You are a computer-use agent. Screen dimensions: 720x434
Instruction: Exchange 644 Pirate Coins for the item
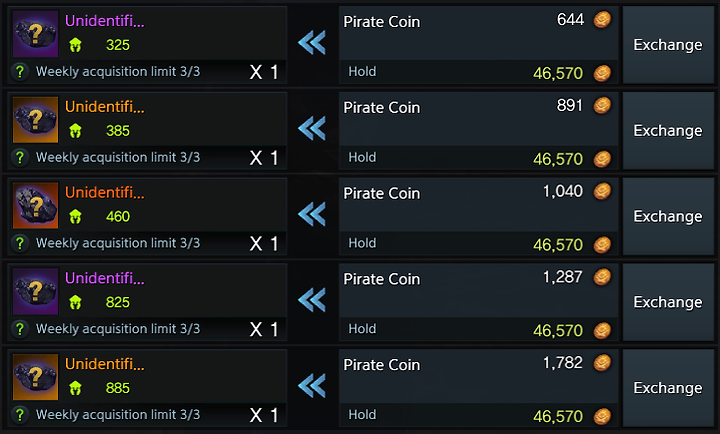[x=668, y=45]
